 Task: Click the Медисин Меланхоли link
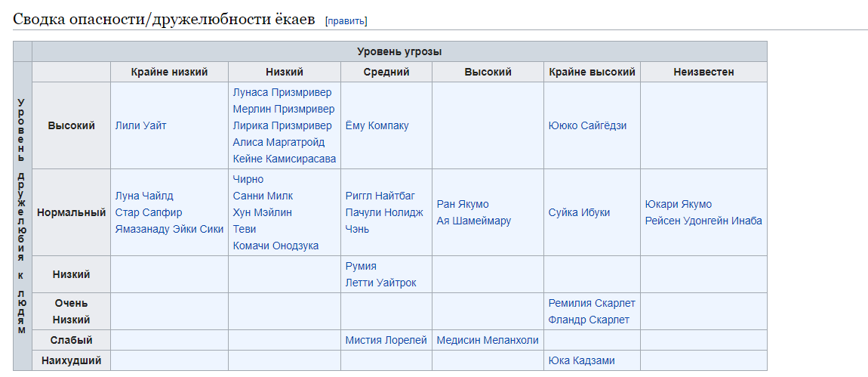pos(488,340)
